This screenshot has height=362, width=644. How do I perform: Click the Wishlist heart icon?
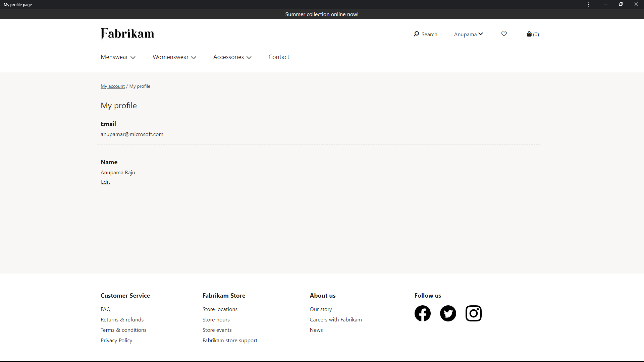[x=504, y=34]
